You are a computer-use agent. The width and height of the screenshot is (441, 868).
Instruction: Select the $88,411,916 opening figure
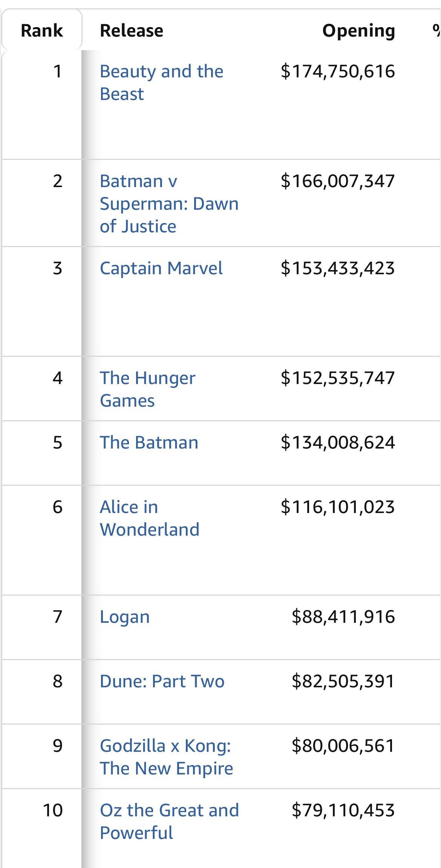tap(343, 617)
